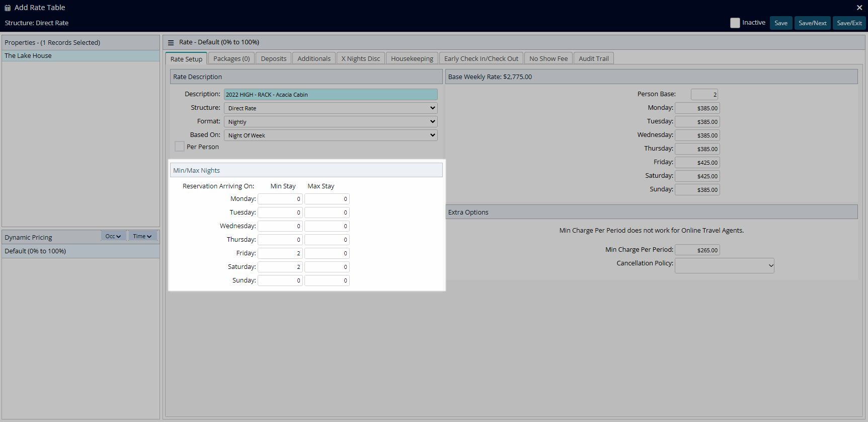Viewport: 868px width, 422px height.
Task: Open the Cancellation Policy dropdown
Action: (725, 265)
